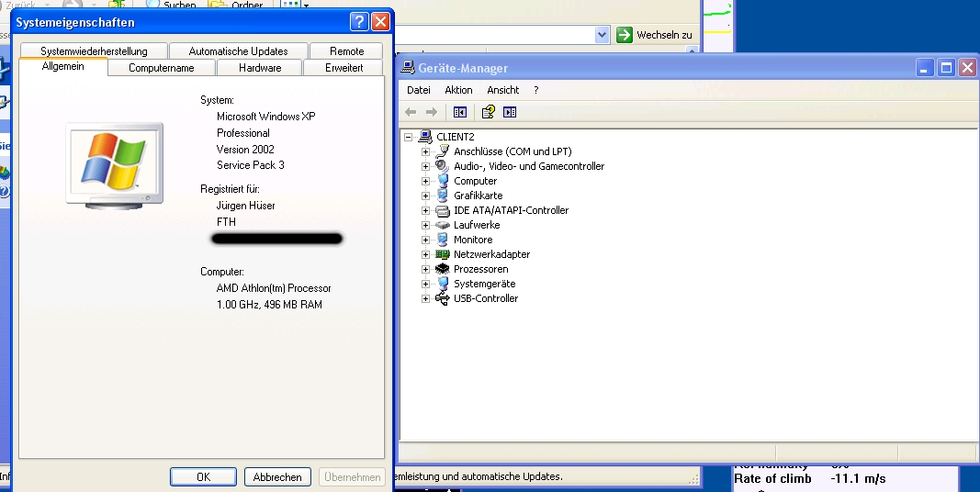
Task: Click the Netzwerkadapter network card icon
Action: pyautogui.click(x=443, y=254)
